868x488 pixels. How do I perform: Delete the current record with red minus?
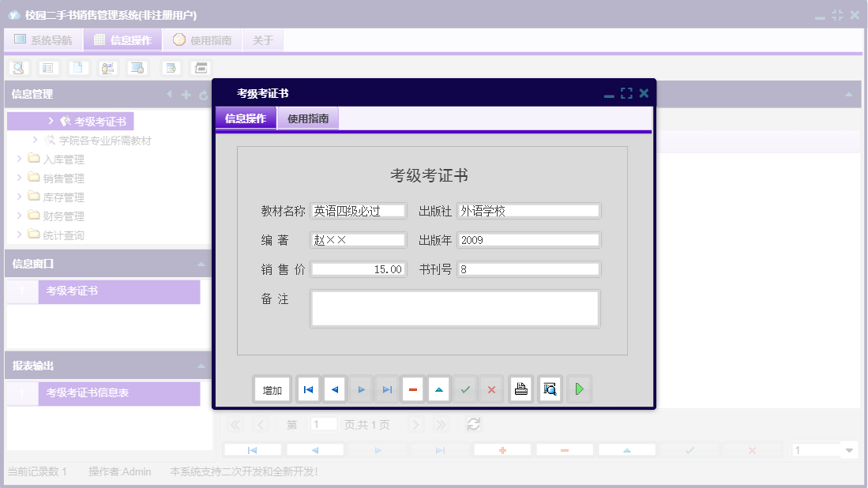click(x=413, y=389)
